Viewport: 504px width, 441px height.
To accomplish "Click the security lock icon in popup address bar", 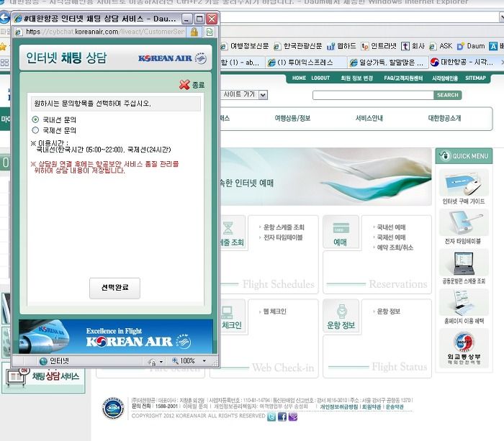I will 194,32.
